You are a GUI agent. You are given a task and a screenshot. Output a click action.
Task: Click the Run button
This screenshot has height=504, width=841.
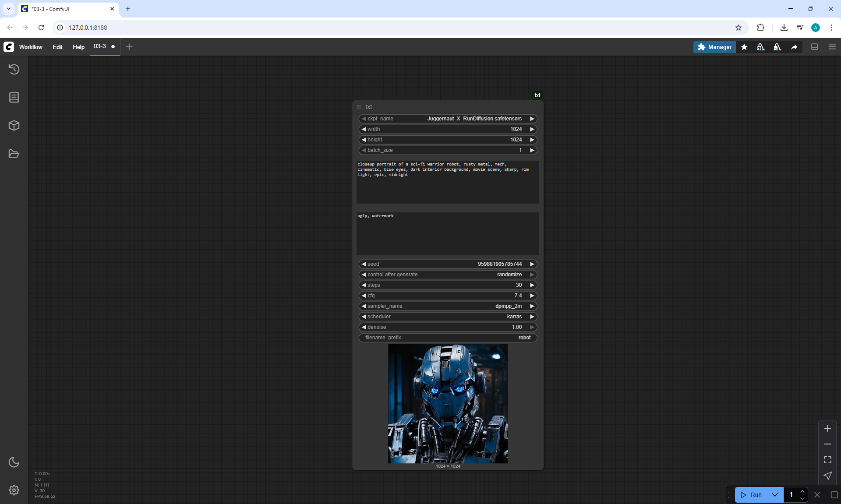753,495
